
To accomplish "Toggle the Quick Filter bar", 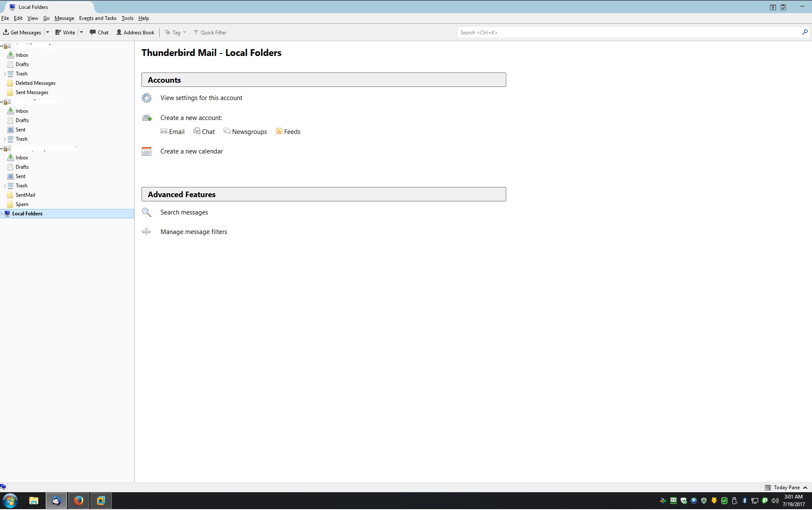I will click(x=210, y=32).
